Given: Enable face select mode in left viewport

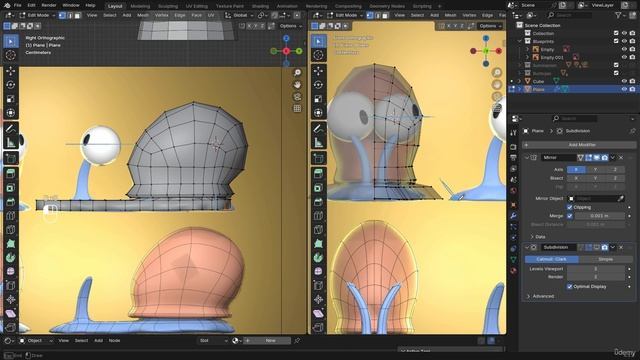Looking at the screenshot, I should pyautogui.click(x=78, y=16).
